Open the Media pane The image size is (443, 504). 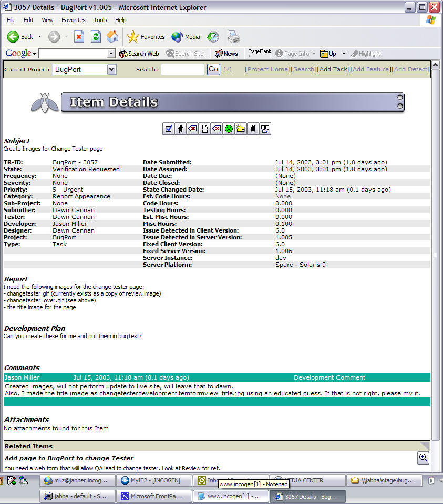click(186, 37)
